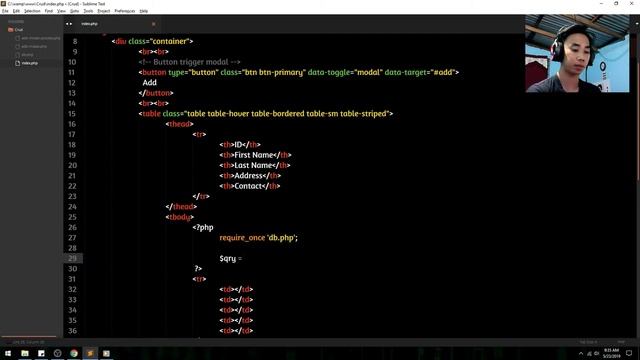Select index.php in the sidebar tree
The image size is (640, 360).
click(29, 63)
